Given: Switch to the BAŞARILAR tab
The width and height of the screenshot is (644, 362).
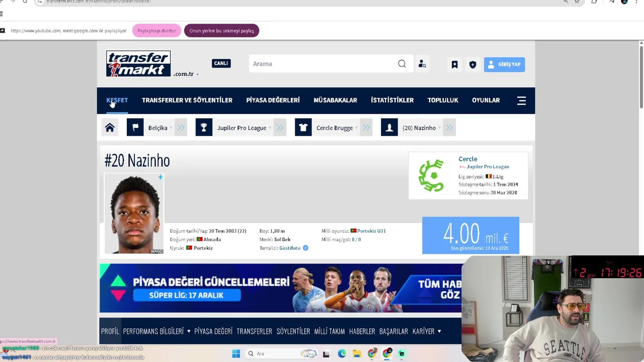Looking at the screenshot, I should 393,331.
